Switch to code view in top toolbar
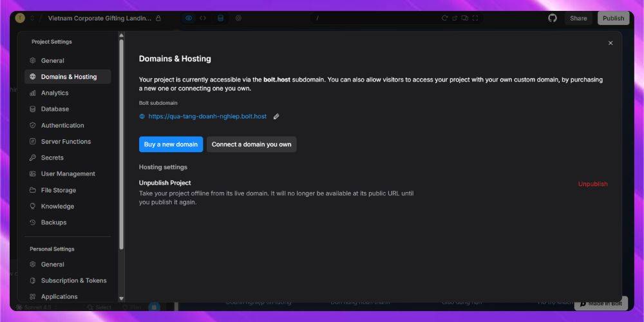The width and height of the screenshot is (644, 322). tap(203, 18)
